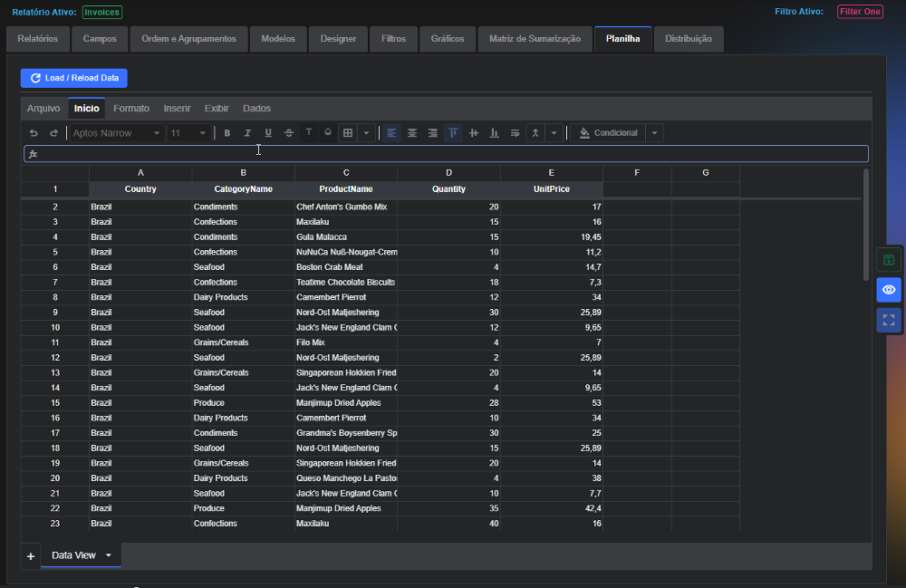This screenshot has width=906, height=588.
Task: Toggle italic text formatting
Action: click(247, 133)
